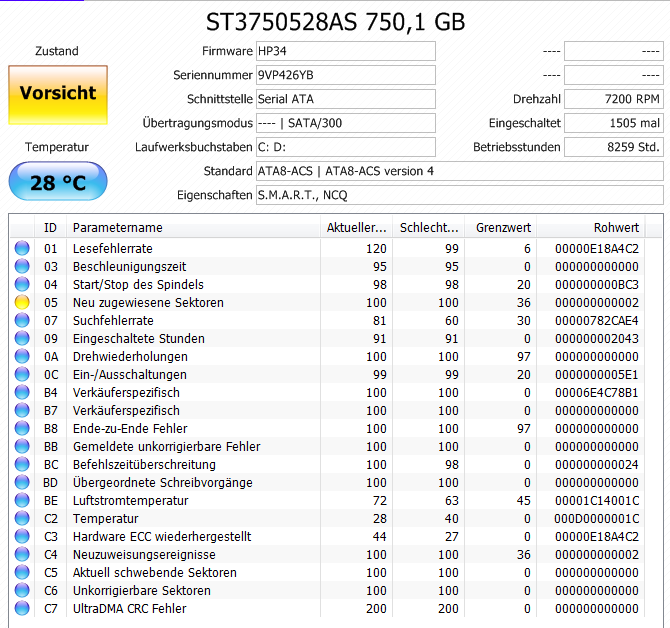Click the Rohwert column header
The image size is (670, 628).
(591, 228)
